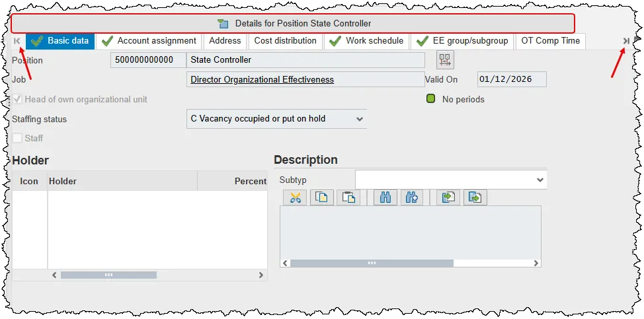The image size is (644, 319).
Task: Click the green No periods status icon
Action: [430, 99]
